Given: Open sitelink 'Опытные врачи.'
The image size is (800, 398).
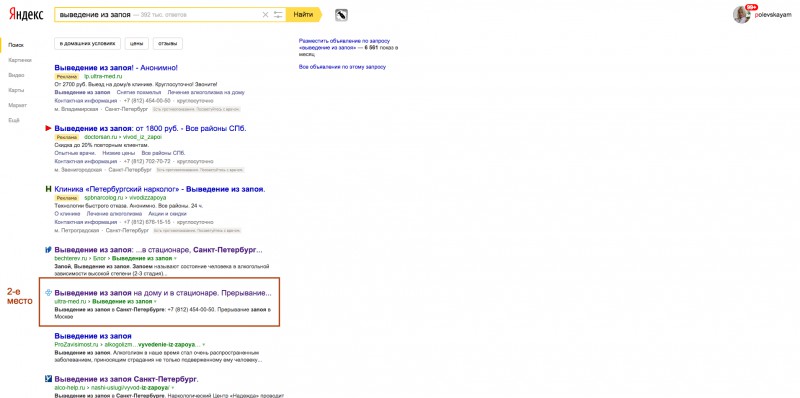Looking at the screenshot, I should click(75, 153).
